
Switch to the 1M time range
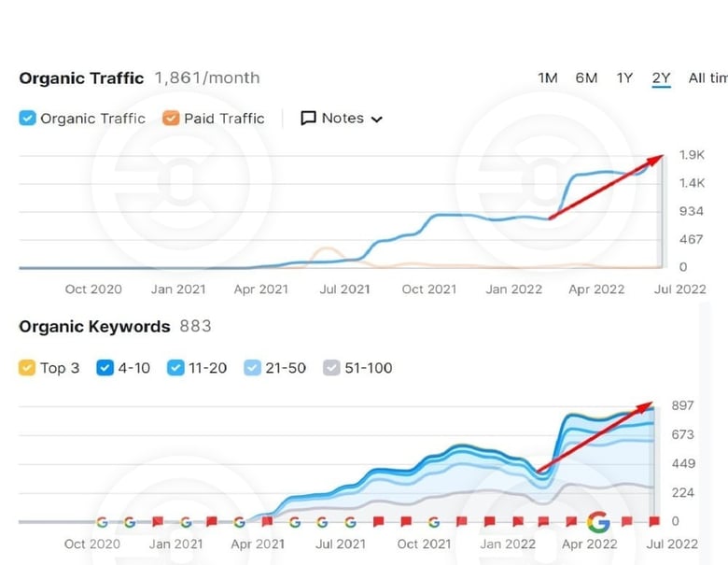548,78
